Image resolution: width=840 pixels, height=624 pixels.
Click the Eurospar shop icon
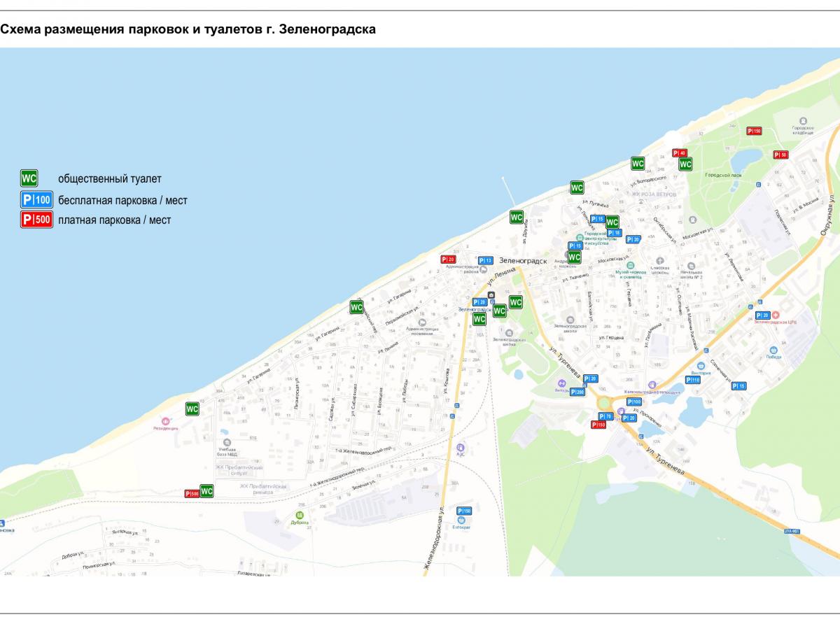pos(462,520)
